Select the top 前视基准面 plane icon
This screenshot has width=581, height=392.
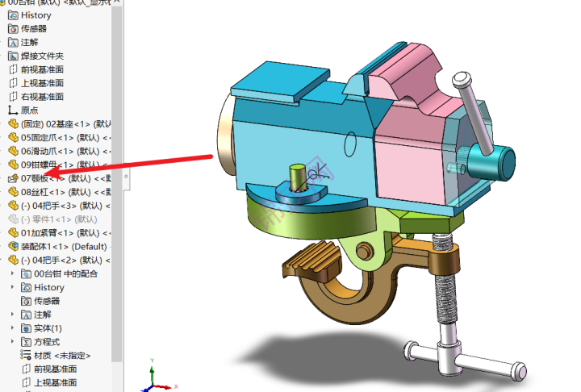pyautogui.click(x=13, y=69)
